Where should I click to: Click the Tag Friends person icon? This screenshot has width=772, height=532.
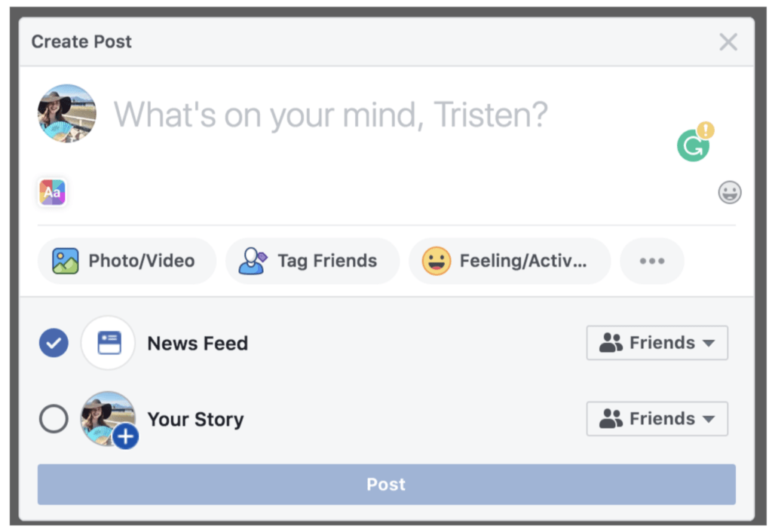[252, 261]
